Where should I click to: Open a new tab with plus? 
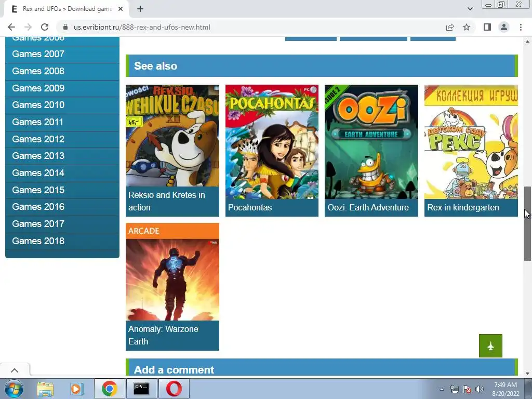tap(140, 9)
